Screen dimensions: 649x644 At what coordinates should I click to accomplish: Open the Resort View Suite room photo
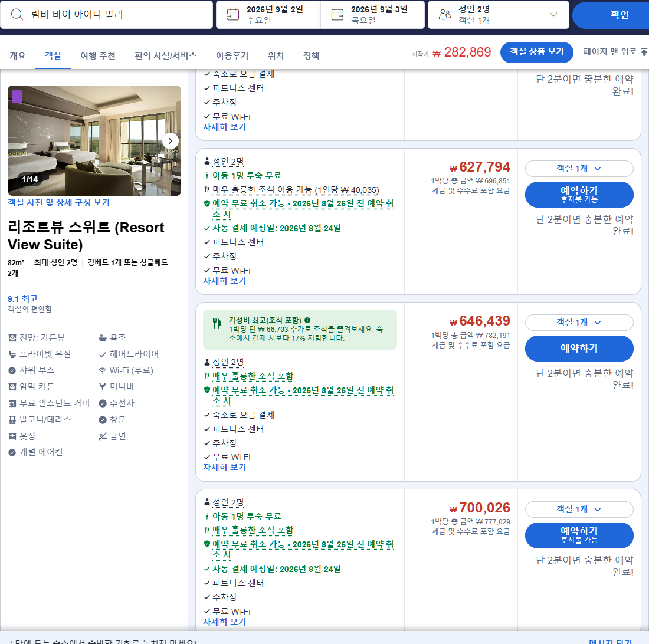point(94,140)
